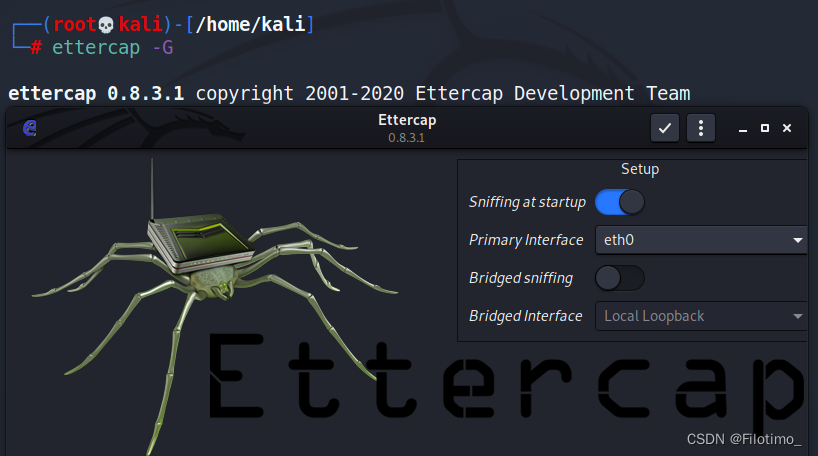Click the accept checkmark button in Ettercap header
The height and width of the screenshot is (456, 818).
point(665,128)
